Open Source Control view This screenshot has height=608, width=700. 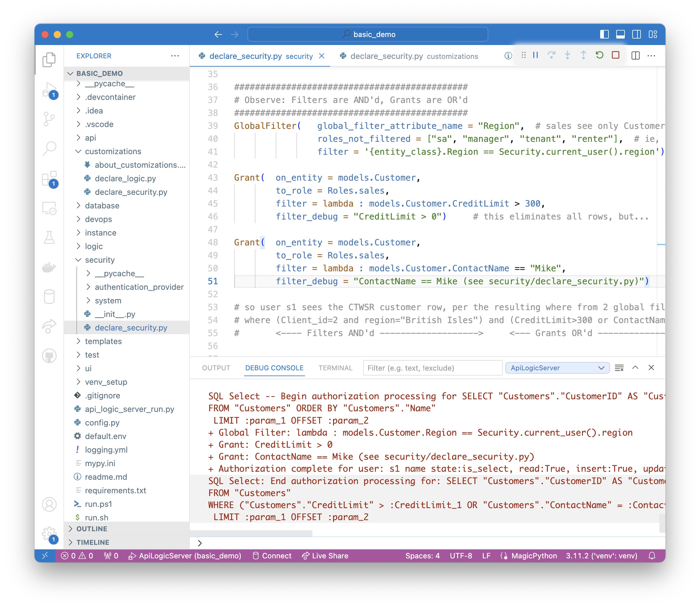tap(49, 119)
